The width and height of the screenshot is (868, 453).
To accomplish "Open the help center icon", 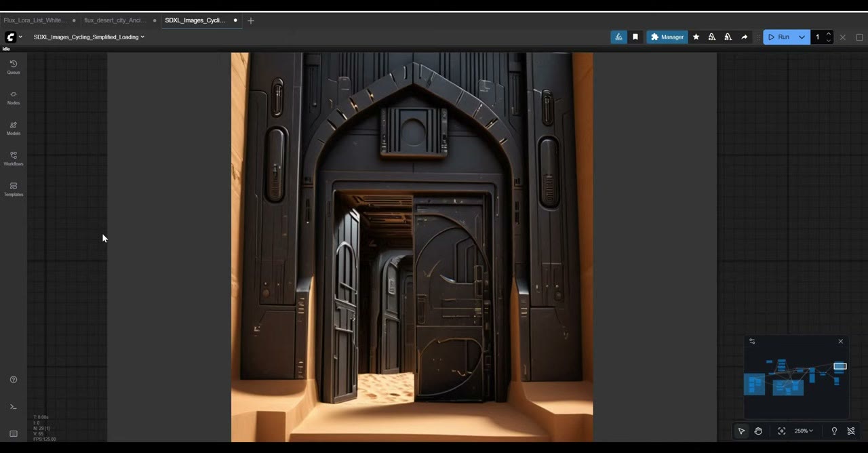I will [13, 380].
